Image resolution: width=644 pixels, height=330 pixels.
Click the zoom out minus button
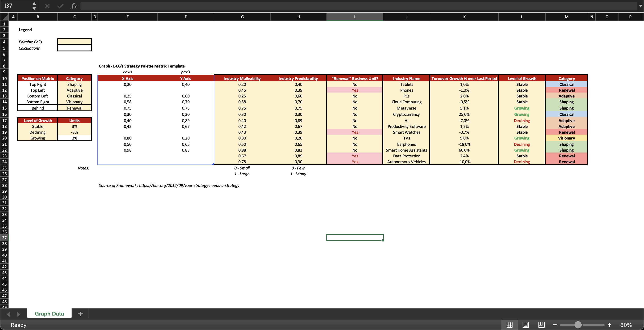[555, 325]
